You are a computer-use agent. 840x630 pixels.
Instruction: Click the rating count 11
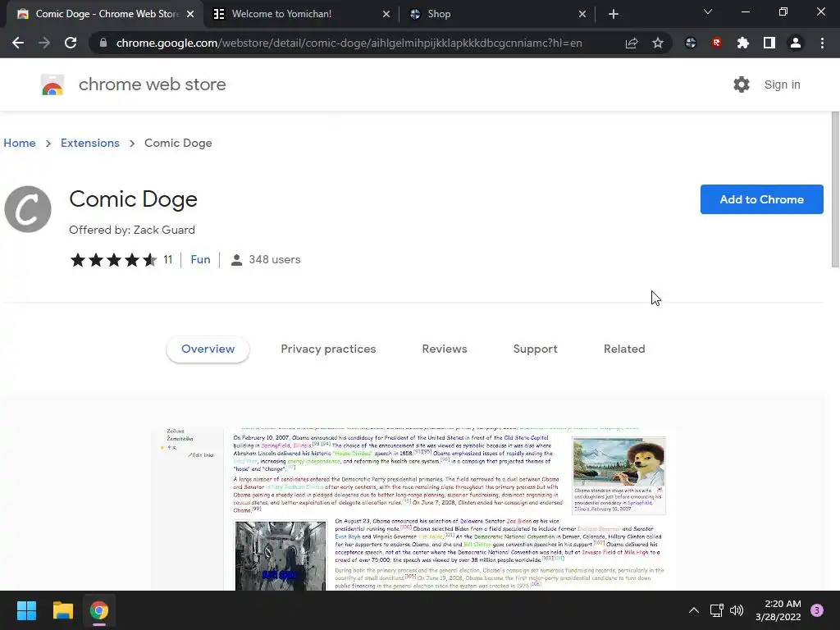(x=167, y=260)
